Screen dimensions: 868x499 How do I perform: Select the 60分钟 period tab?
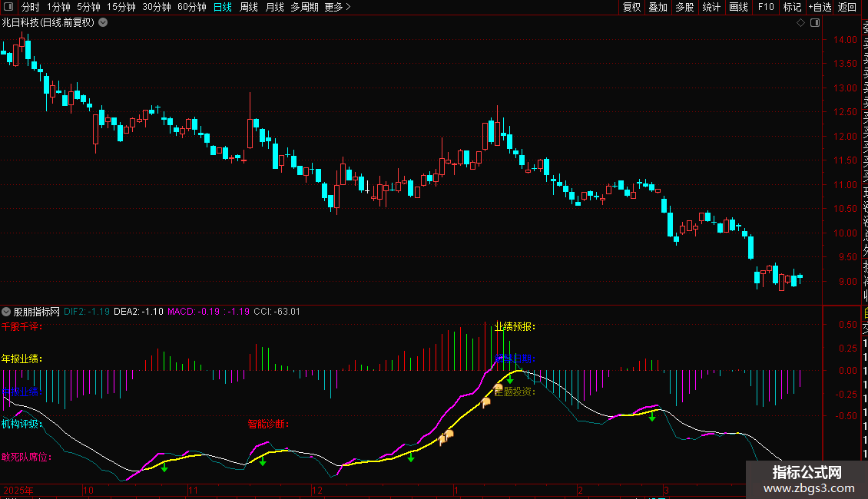(191, 7)
